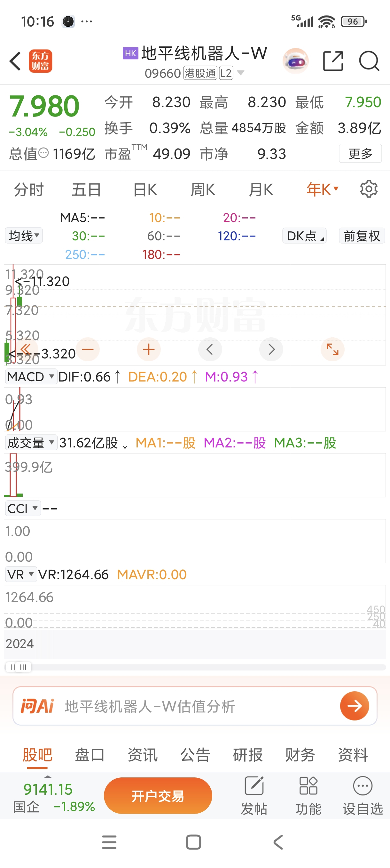This screenshot has height=868, width=390.
Task: Open the AI robot assistant avatar
Action: coord(295,61)
